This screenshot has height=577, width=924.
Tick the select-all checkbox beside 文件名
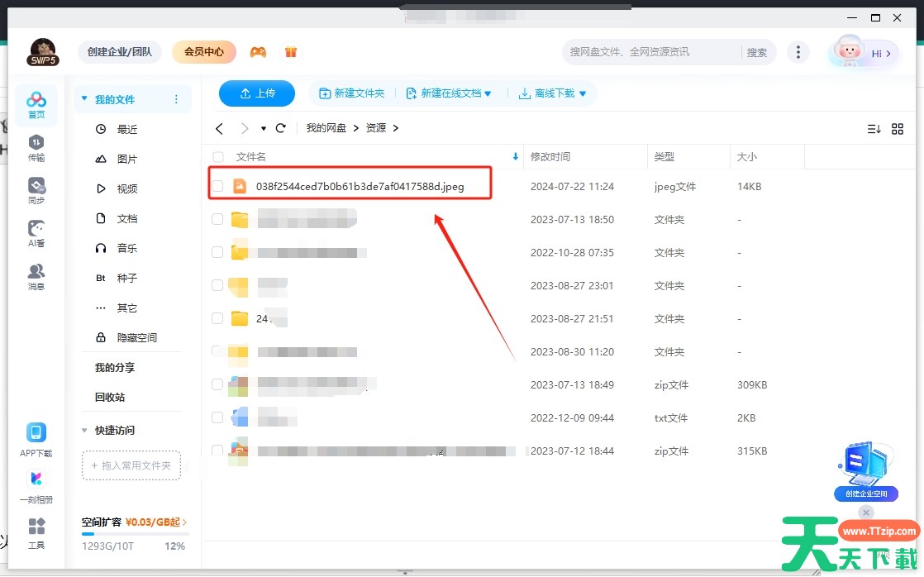click(218, 157)
